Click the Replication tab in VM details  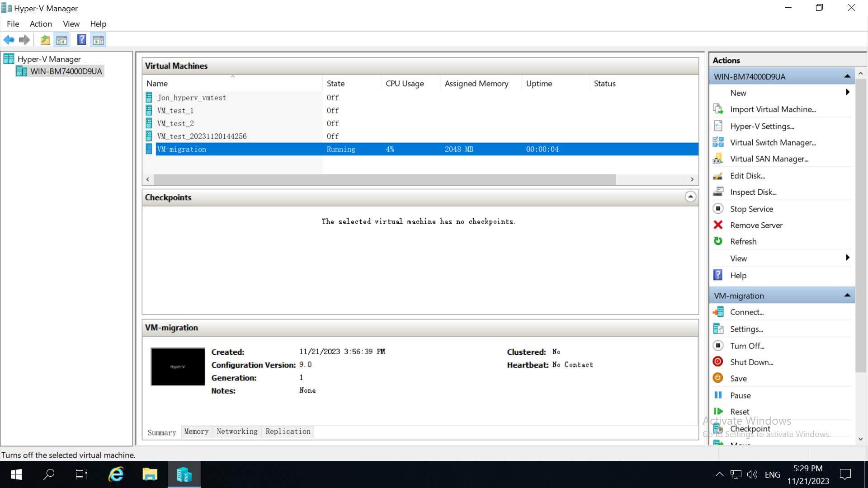[x=288, y=432]
